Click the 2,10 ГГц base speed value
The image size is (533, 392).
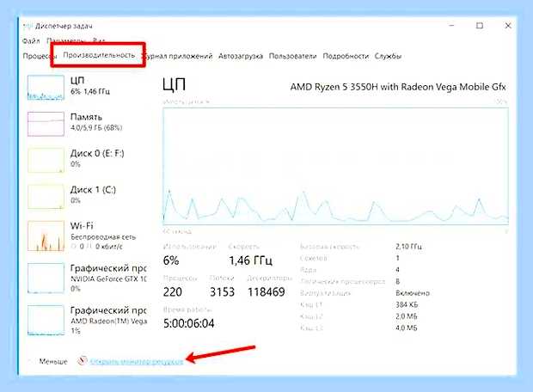[x=408, y=247]
